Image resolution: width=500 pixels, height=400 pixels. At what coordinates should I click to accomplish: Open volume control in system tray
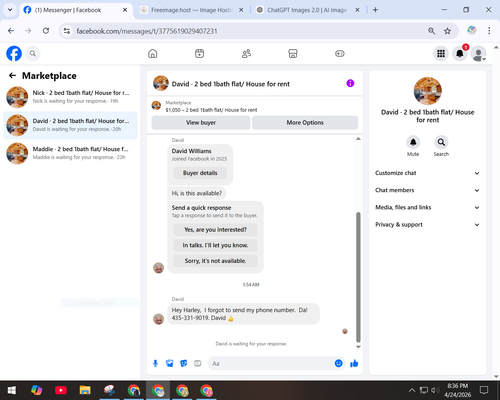[x=435, y=390]
